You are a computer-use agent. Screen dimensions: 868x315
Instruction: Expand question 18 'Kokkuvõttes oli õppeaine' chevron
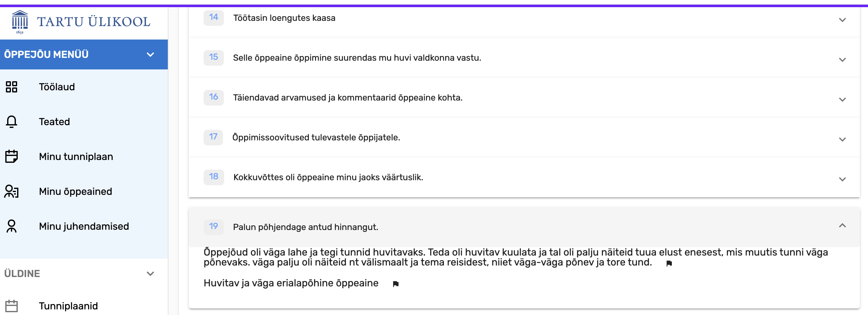pyautogui.click(x=842, y=179)
